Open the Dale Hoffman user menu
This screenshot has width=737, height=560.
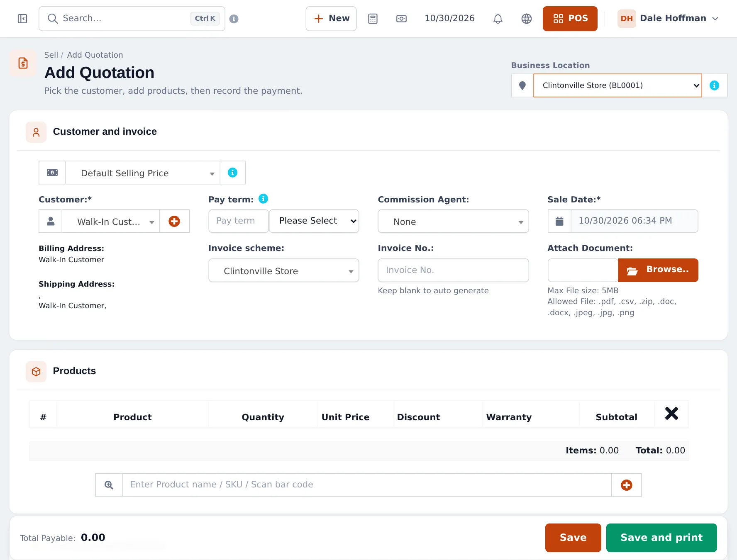tap(668, 19)
